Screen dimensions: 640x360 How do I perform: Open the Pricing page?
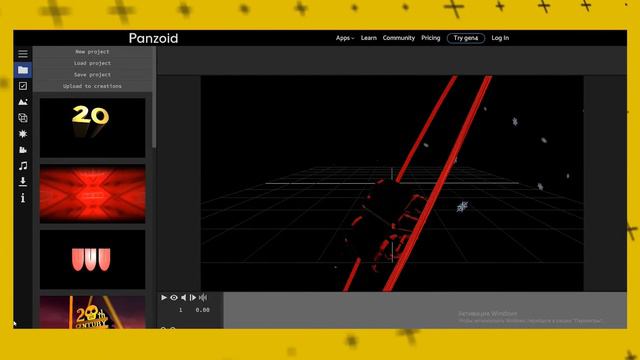431,38
